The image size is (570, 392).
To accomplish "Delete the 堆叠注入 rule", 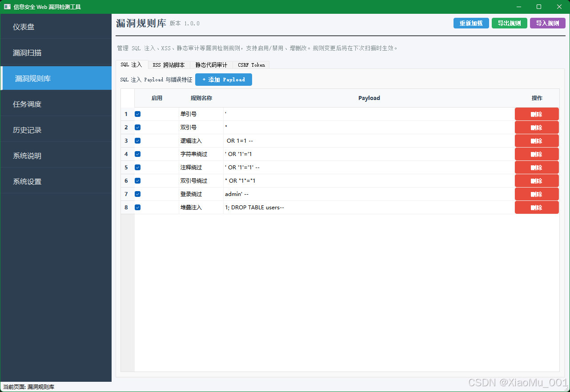I will pyautogui.click(x=537, y=208).
